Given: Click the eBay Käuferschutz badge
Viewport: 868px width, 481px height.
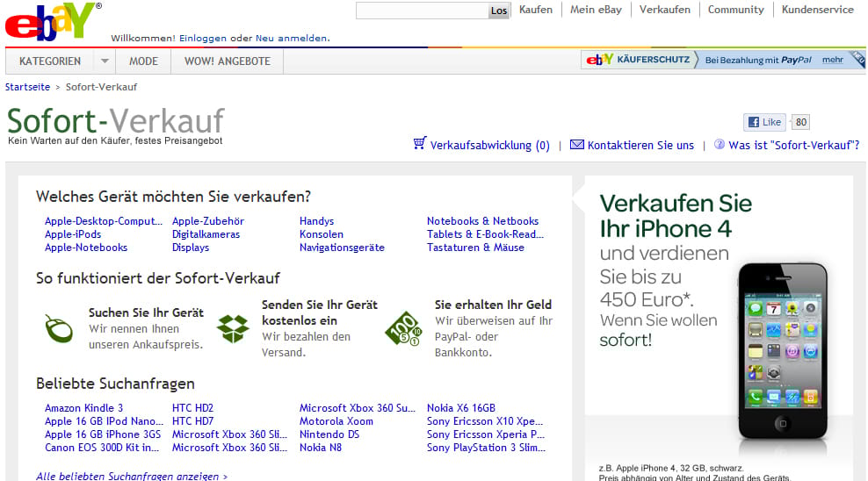Looking at the screenshot, I should (x=638, y=59).
